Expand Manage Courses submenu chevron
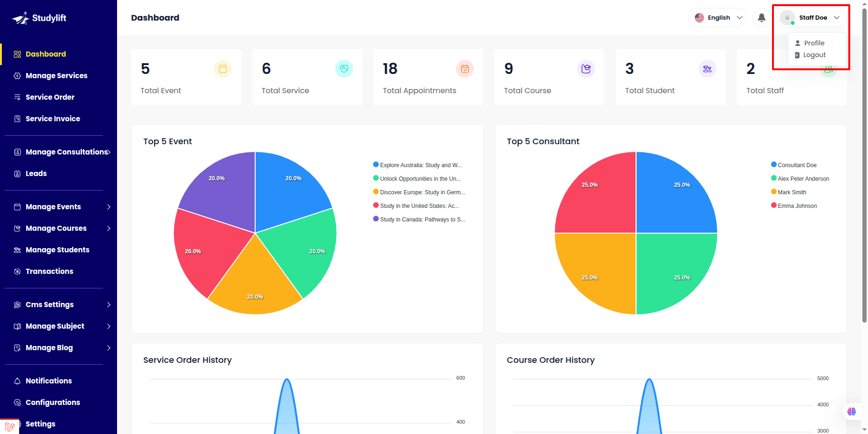The height and width of the screenshot is (434, 868). pos(109,228)
